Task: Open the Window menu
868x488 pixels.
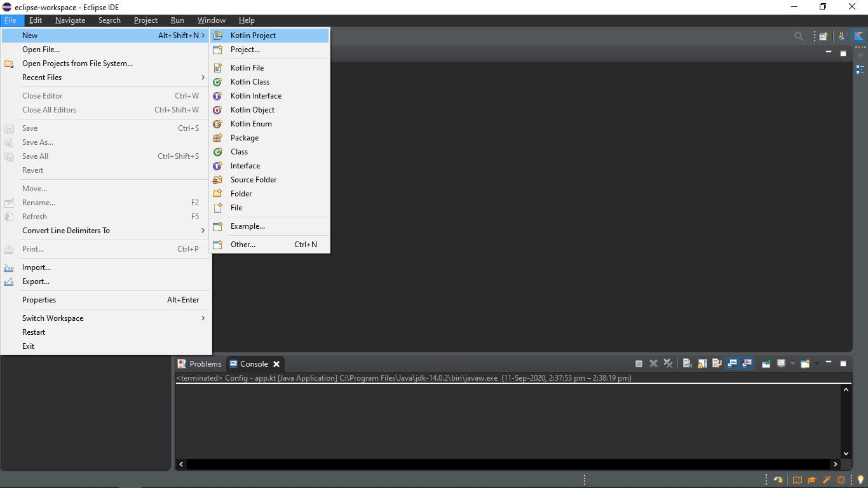Action: (211, 20)
